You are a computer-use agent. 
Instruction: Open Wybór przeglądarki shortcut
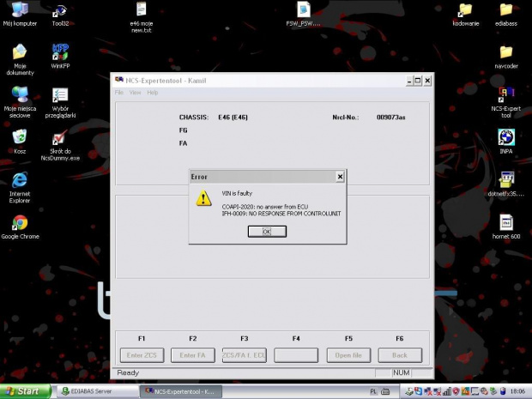tap(60, 102)
